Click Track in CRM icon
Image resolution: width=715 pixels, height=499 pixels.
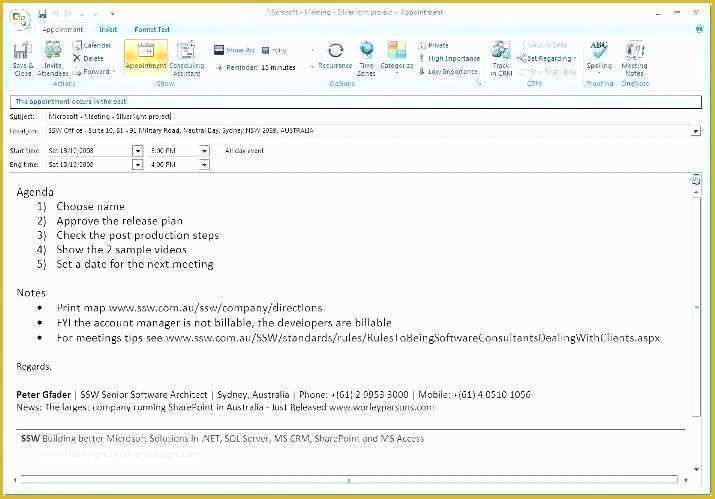click(501, 58)
